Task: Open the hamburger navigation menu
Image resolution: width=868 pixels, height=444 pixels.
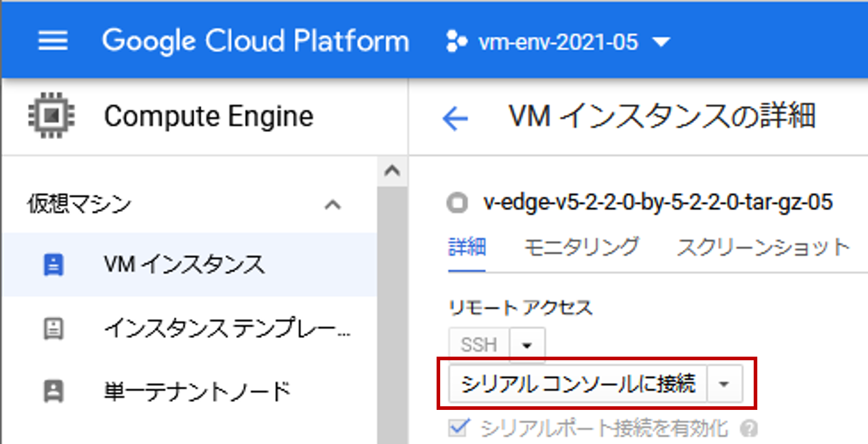Action: pyautogui.click(x=53, y=40)
